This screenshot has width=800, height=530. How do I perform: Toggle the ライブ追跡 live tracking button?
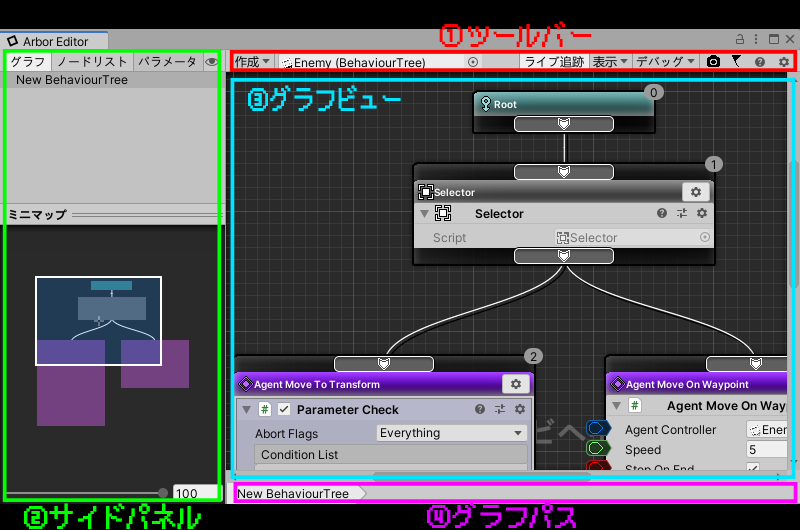(x=554, y=62)
